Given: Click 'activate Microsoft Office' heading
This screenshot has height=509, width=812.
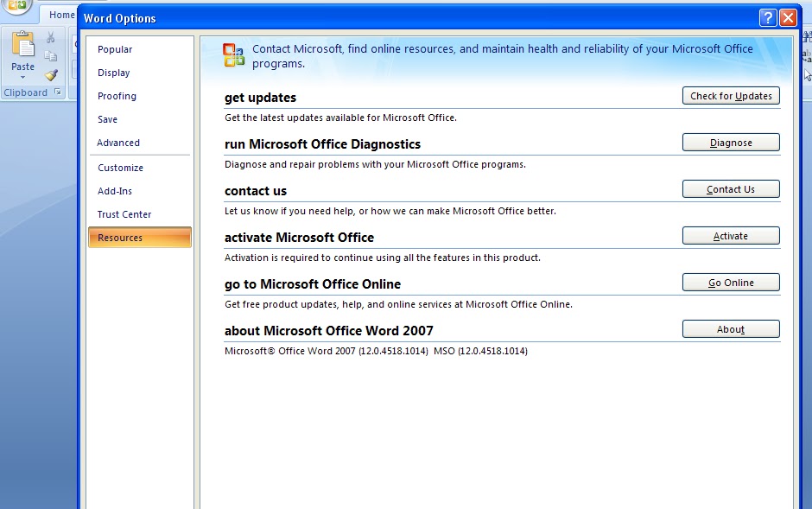Looking at the screenshot, I should (300, 238).
